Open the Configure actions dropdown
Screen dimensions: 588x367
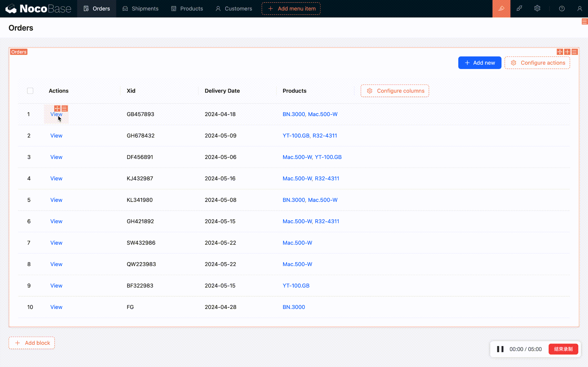coord(537,63)
